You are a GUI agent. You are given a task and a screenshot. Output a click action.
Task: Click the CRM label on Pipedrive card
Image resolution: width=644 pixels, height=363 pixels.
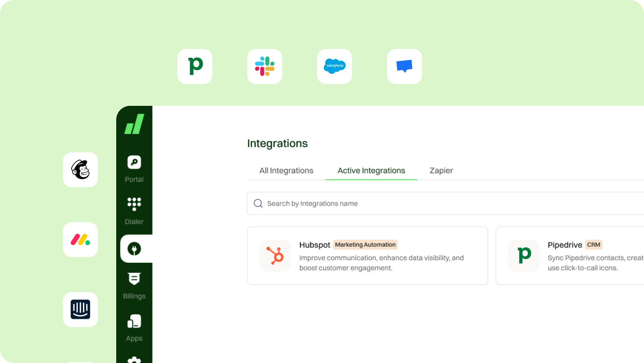coord(594,244)
